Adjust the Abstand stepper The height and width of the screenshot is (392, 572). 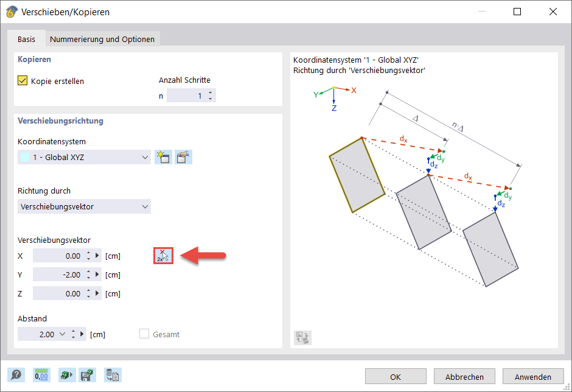click(73, 334)
